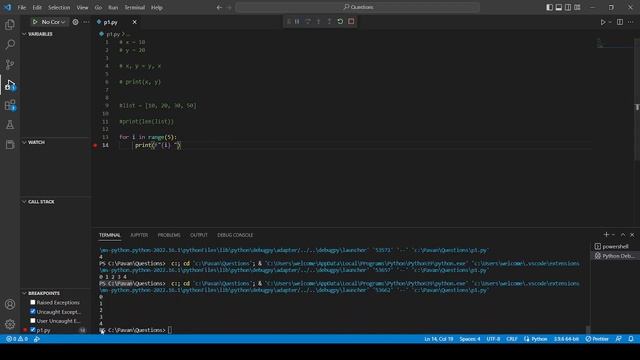Open the File menu
The width and height of the screenshot is (640, 360).
pos(22,7)
